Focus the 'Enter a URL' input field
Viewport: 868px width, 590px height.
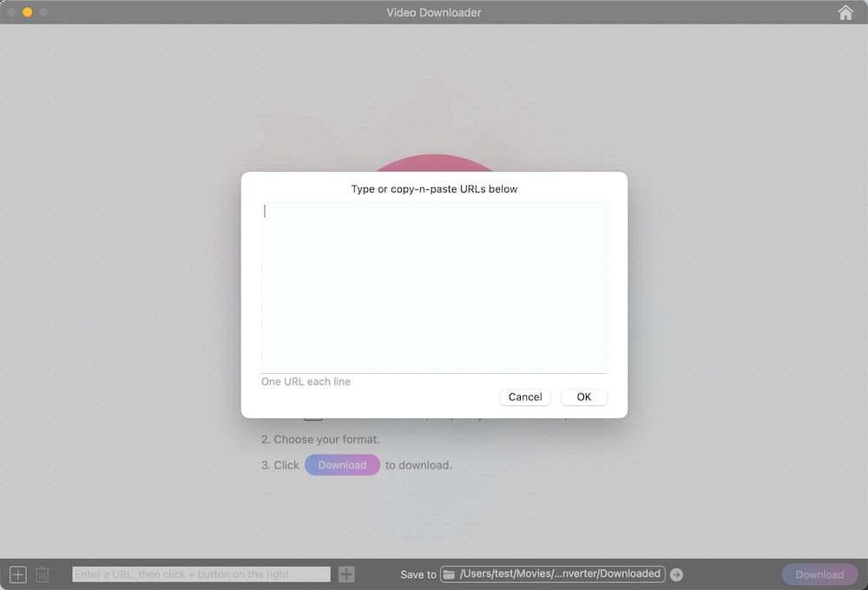(x=201, y=574)
